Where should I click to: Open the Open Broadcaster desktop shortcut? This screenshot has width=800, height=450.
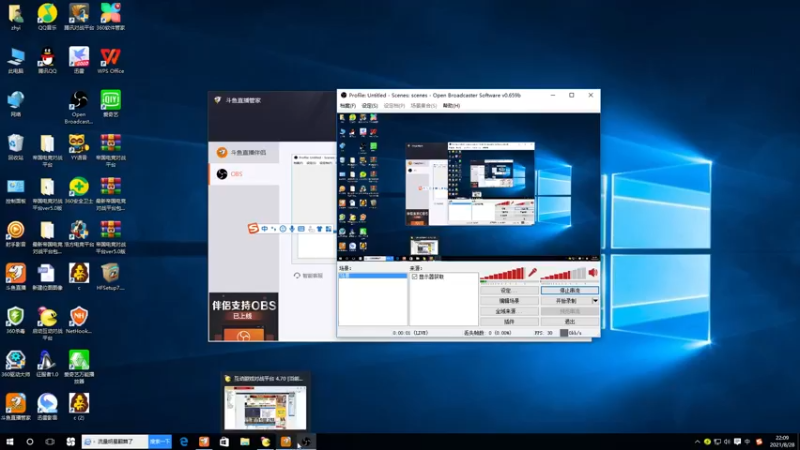(79, 107)
